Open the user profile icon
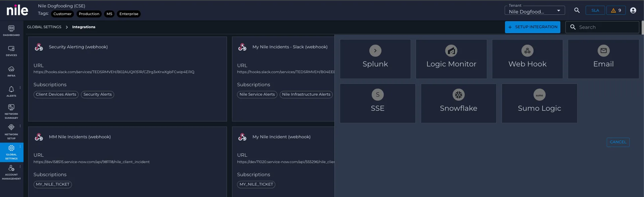Screen dimensions: 644x197 (633, 10)
